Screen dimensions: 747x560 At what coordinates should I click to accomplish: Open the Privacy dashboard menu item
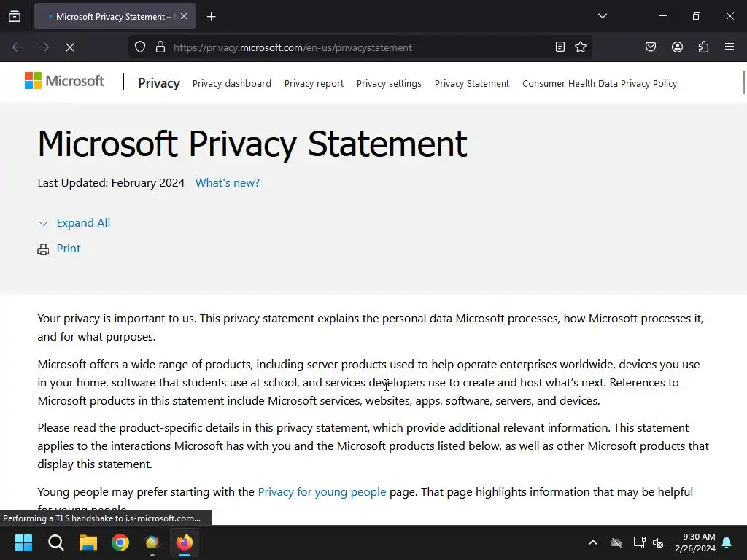(x=231, y=84)
